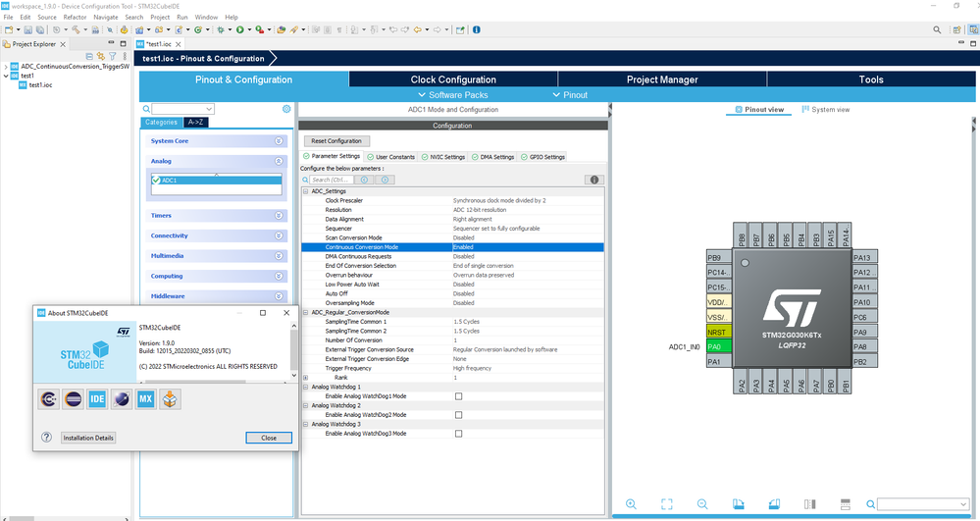Click the MX feature icon in About dialog
Image resolution: width=980 pixels, height=521 pixels.
point(145,399)
